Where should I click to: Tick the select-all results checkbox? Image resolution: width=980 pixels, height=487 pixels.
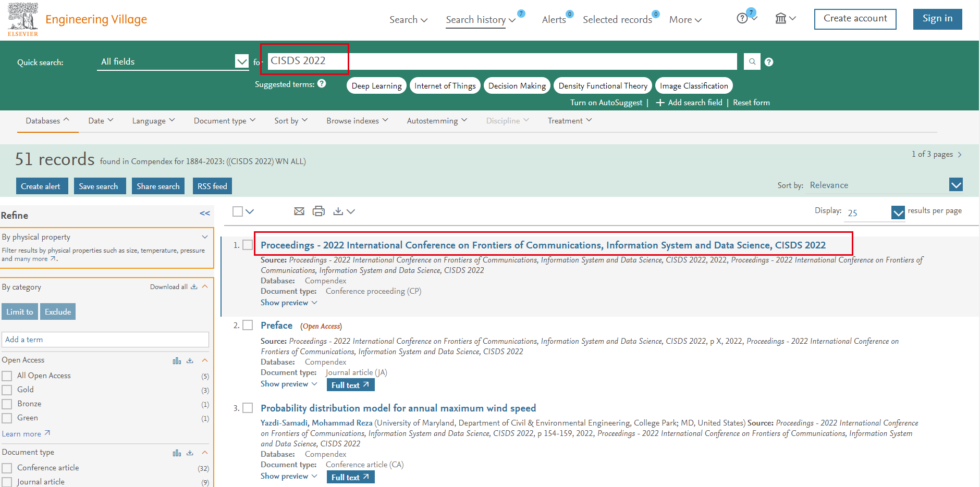pyautogui.click(x=238, y=211)
